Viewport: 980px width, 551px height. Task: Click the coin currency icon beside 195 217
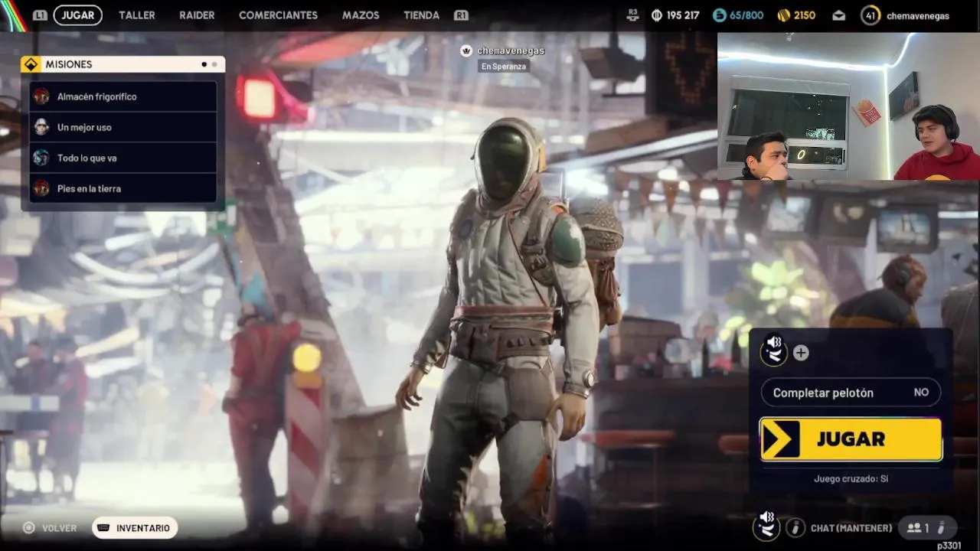(657, 15)
